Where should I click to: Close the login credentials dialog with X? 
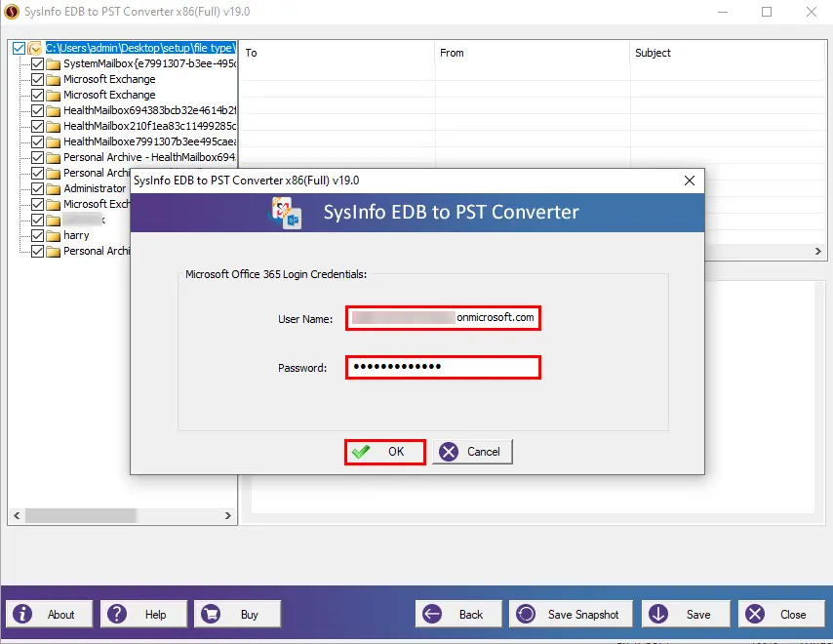(689, 181)
